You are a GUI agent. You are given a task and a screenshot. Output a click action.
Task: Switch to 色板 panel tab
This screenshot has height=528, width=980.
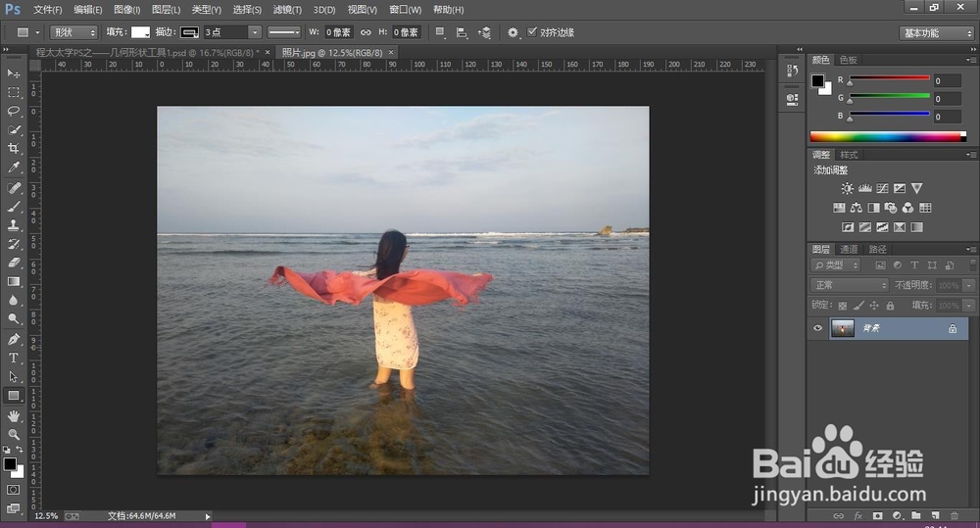click(x=849, y=60)
